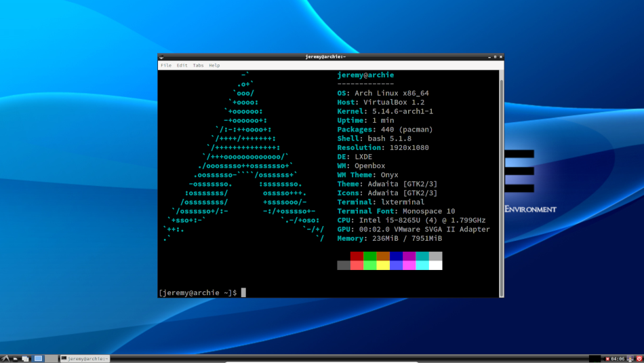
Task: Click the orange-brown swatch in palette
Action: coord(383,256)
